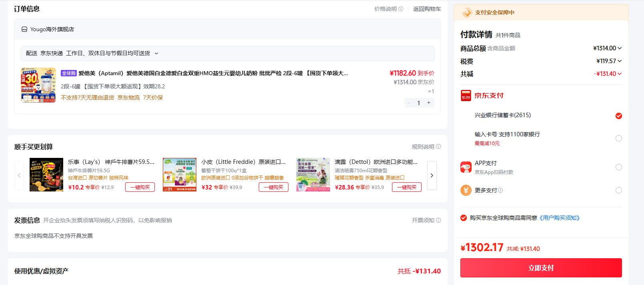Show previous recommended products
The image size is (644, 285).
pos(19,175)
